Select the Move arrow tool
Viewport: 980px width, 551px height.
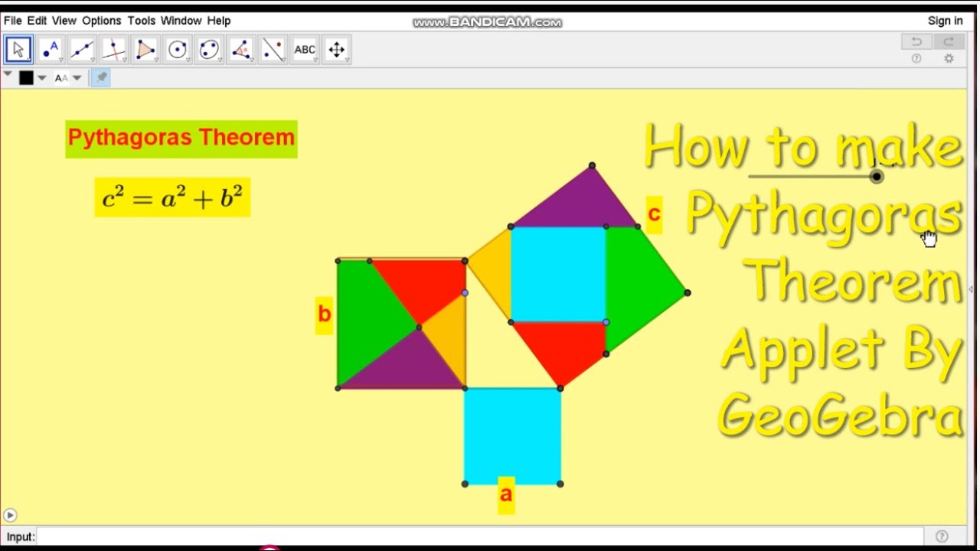coord(18,50)
